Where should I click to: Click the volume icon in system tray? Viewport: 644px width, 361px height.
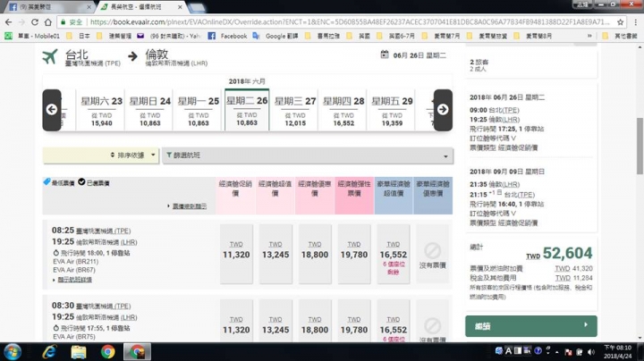[591, 352]
